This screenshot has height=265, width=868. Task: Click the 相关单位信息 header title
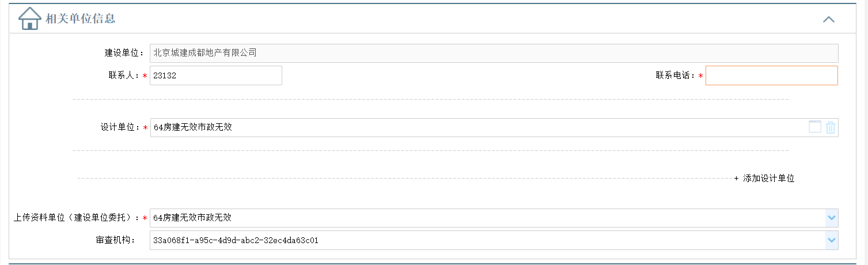(x=81, y=19)
